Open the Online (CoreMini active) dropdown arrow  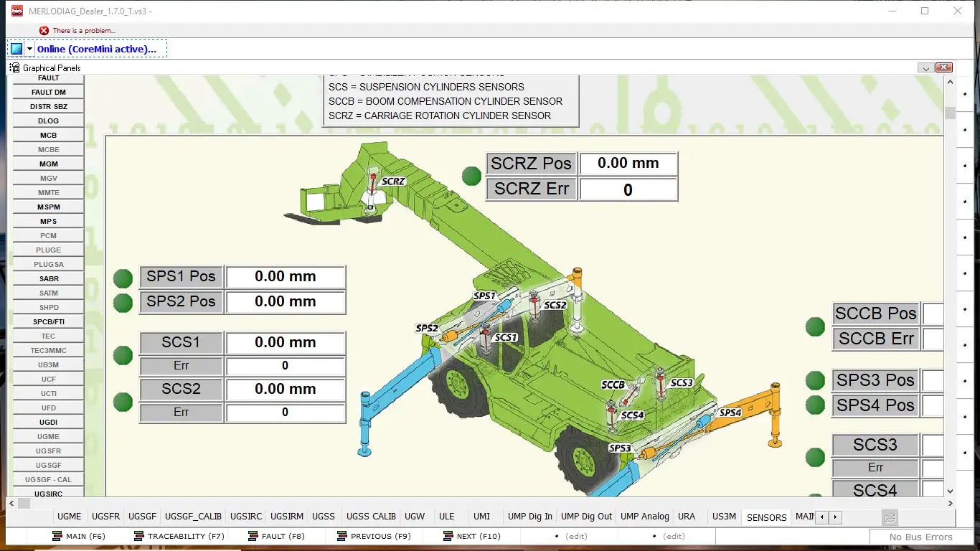point(29,47)
